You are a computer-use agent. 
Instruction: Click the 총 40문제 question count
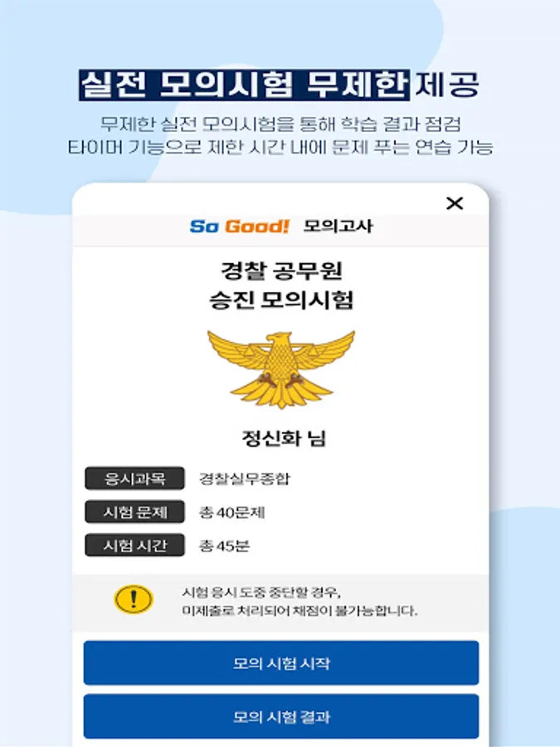coord(231,513)
